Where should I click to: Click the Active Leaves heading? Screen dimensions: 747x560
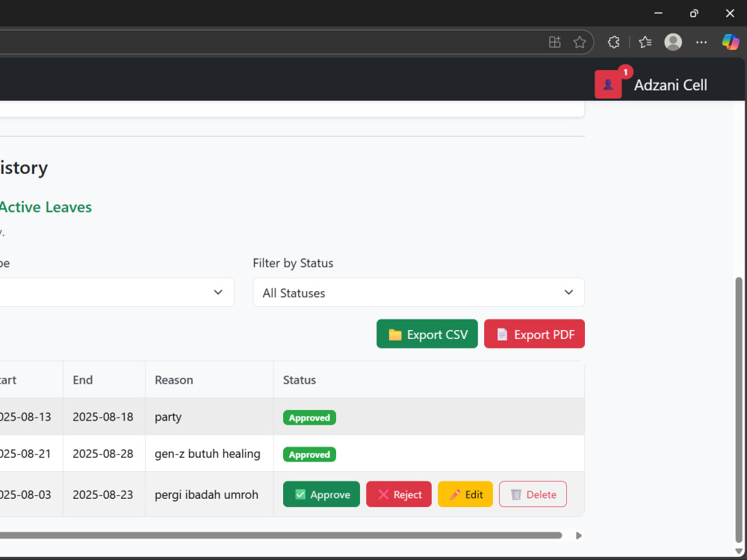pyautogui.click(x=46, y=207)
